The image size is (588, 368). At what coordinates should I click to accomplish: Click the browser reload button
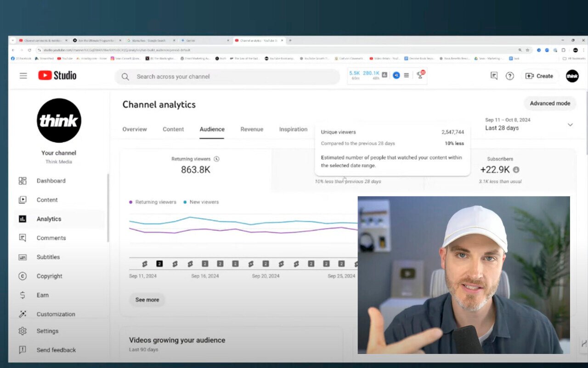click(x=29, y=50)
